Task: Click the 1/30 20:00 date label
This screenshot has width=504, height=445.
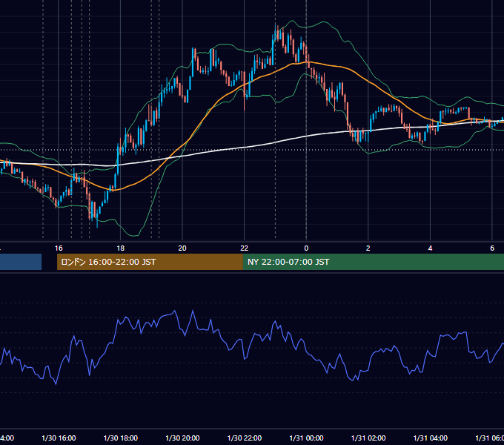Action: [182, 438]
